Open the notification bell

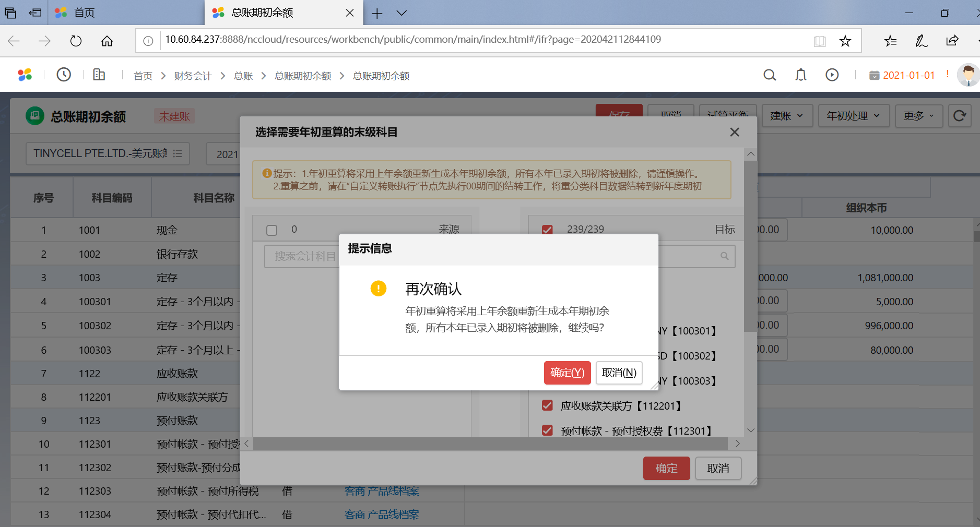[x=800, y=75]
